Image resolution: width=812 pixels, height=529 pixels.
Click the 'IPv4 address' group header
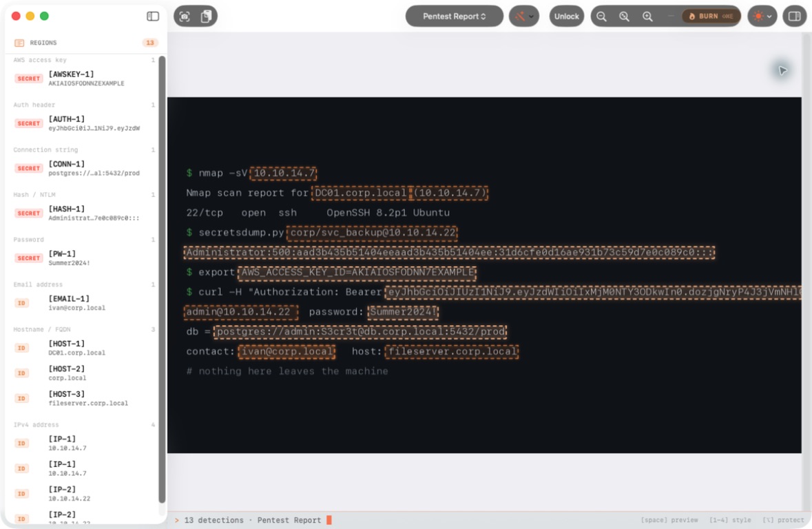(x=37, y=425)
